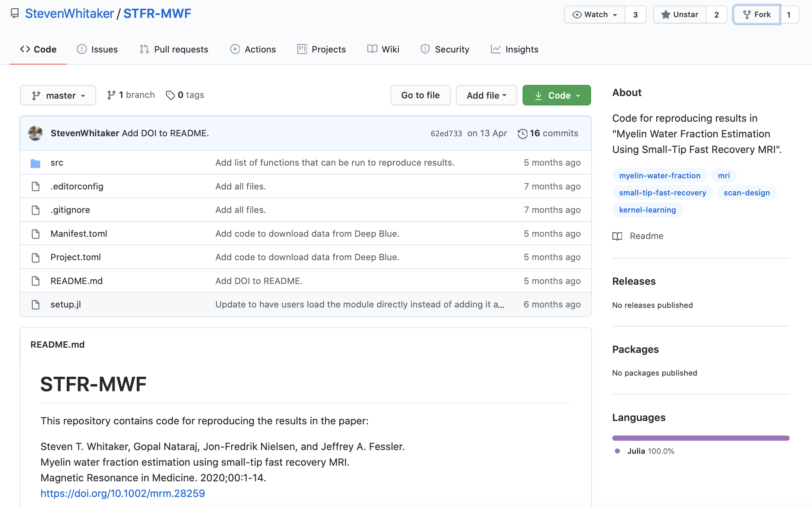This screenshot has width=812, height=507.
Task: Click StevenWhitaker's avatar in commit row
Action: click(35, 133)
